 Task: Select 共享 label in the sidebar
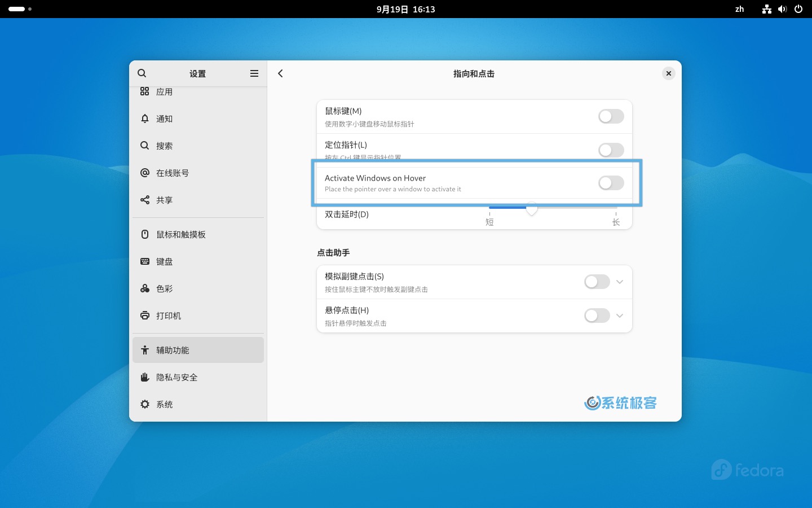(164, 200)
